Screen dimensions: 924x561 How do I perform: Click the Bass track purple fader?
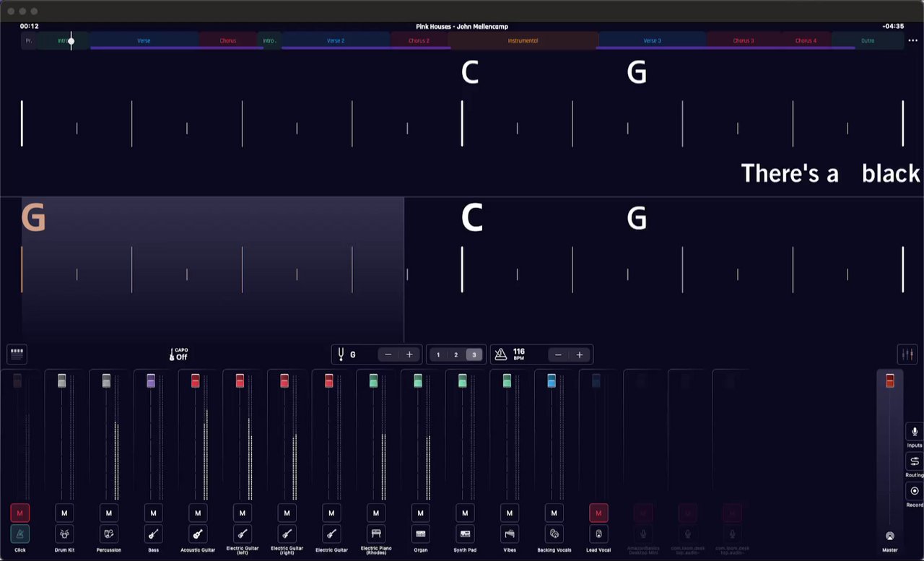point(151,380)
